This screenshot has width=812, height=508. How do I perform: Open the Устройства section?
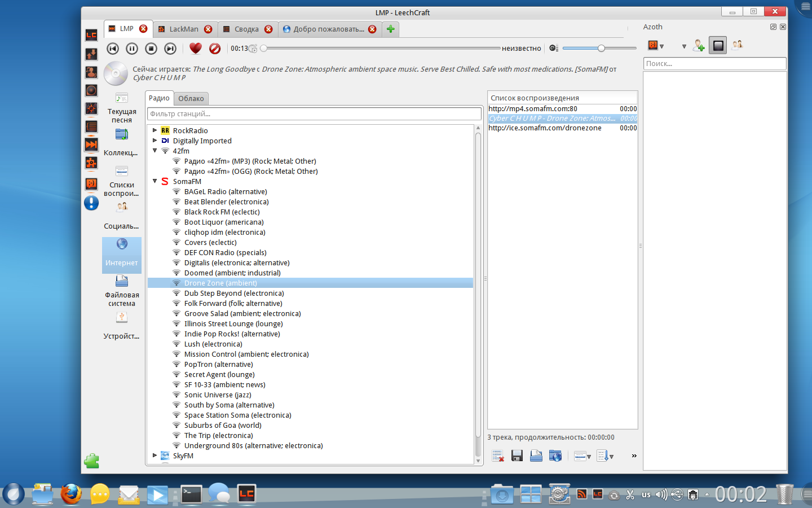tap(122, 326)
